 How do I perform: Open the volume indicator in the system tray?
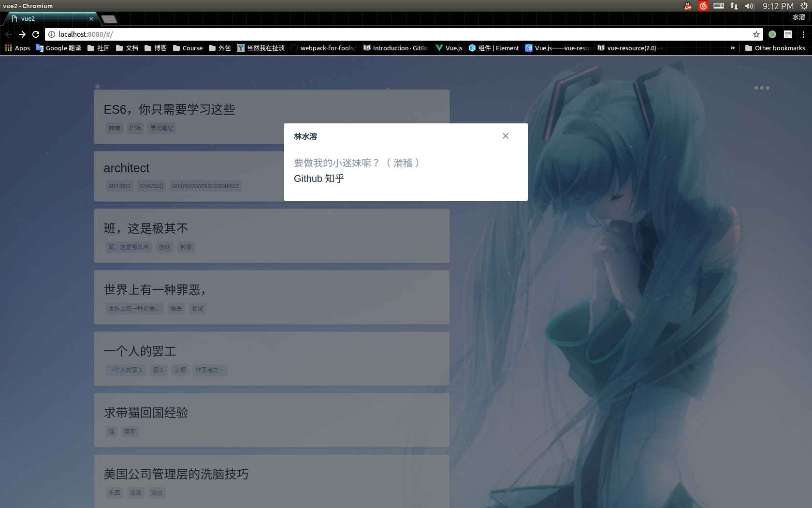tap(750, 6)
